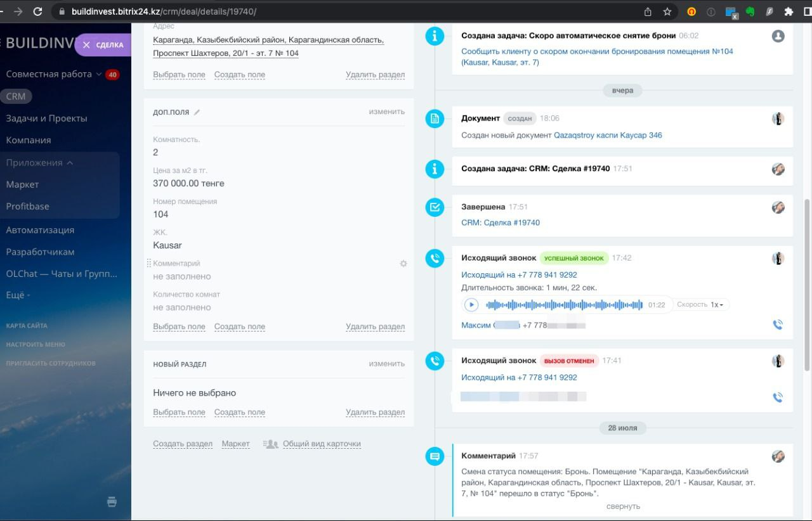
Task: Click изменить in доп.поля section
Action: 387,112
